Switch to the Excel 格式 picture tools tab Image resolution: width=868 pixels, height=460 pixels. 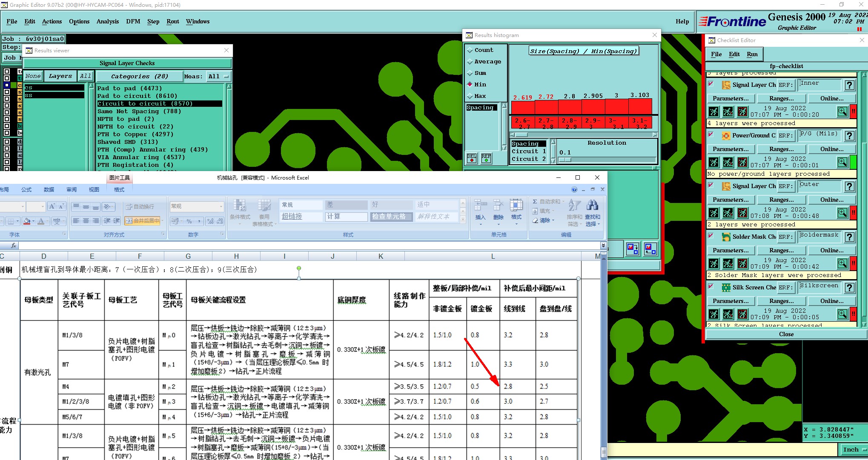pyautogui.click(x=119, y=190)
